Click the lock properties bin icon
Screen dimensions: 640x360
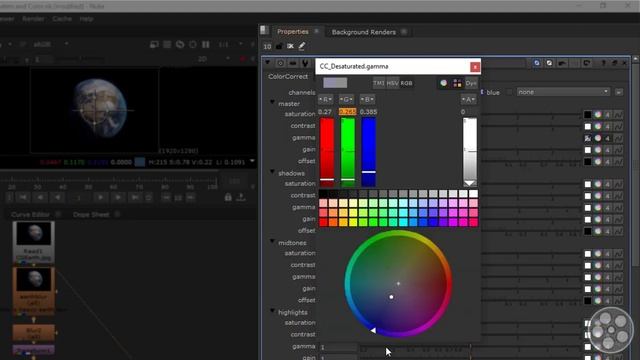pyautogui.click(x=279, y=46)
